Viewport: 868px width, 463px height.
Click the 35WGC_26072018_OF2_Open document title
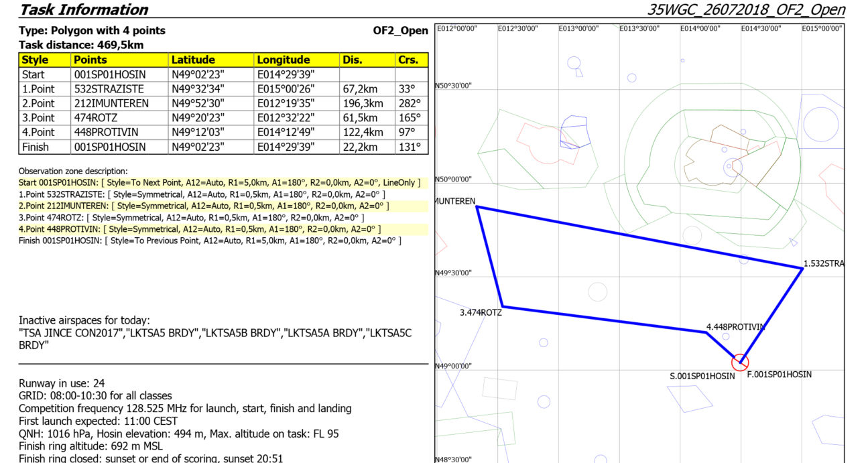tap(746, 9)
